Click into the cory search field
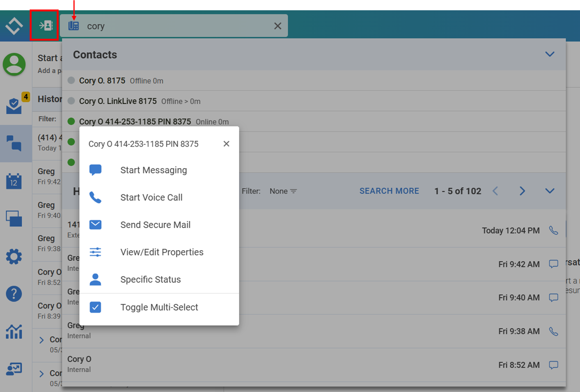The image size is (580, 392). click(x=175, y=26)
